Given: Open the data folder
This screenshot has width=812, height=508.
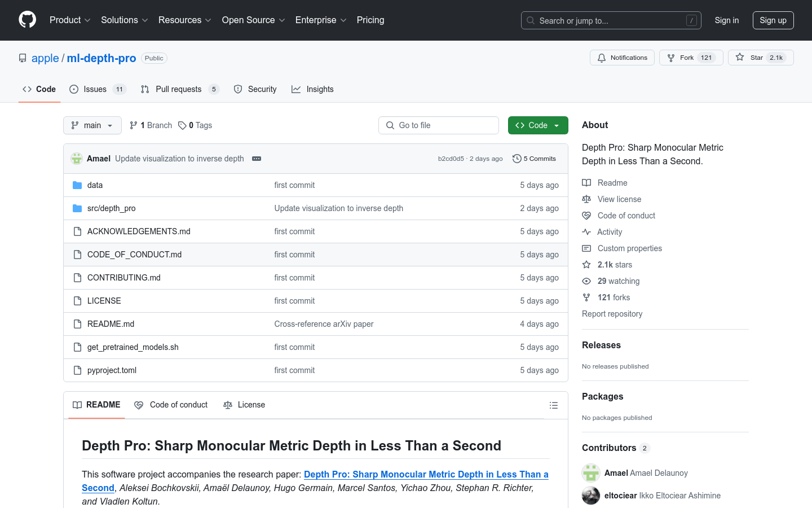Looking at the screenshot, I should pos(95,185).
